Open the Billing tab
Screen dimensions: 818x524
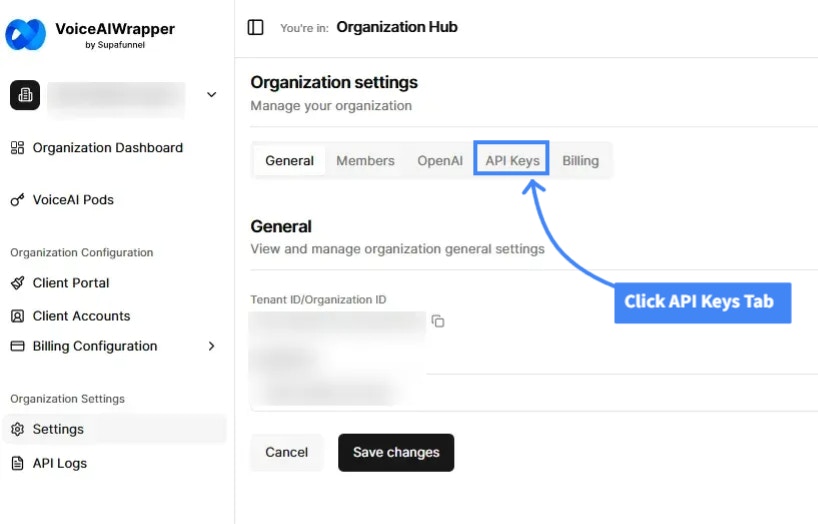coord(580,161)
